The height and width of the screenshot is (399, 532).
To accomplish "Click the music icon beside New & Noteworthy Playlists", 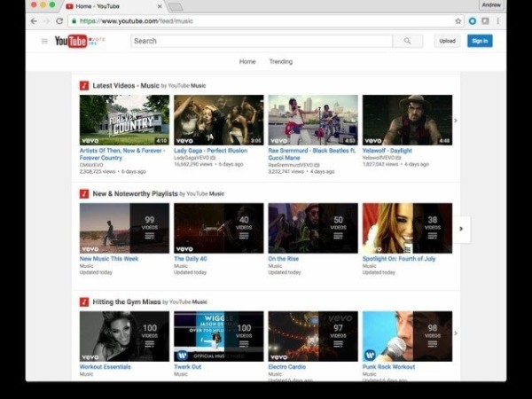I will pyautogui.click(x=84, y=193).
